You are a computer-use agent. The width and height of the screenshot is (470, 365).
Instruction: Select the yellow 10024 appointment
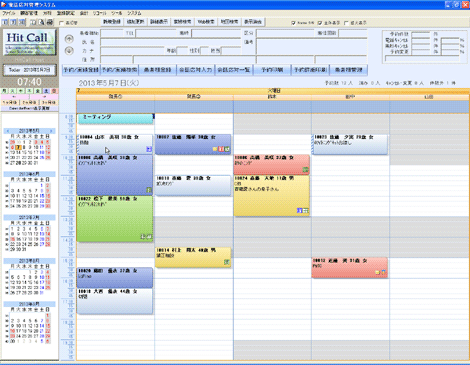tap(272, 196)
